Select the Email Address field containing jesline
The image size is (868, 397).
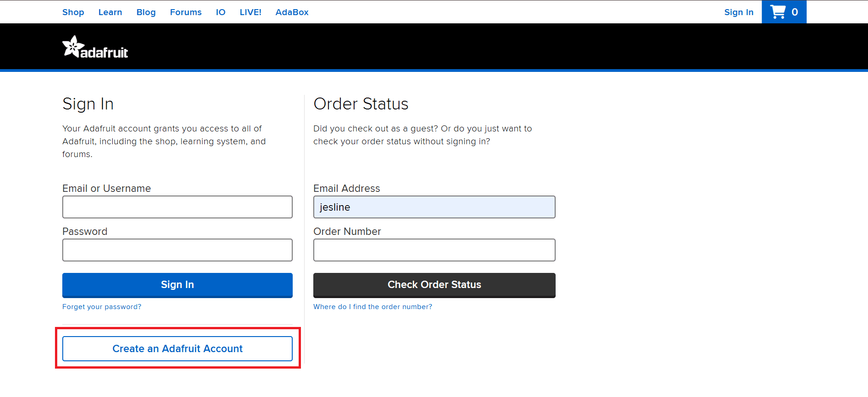434,207
